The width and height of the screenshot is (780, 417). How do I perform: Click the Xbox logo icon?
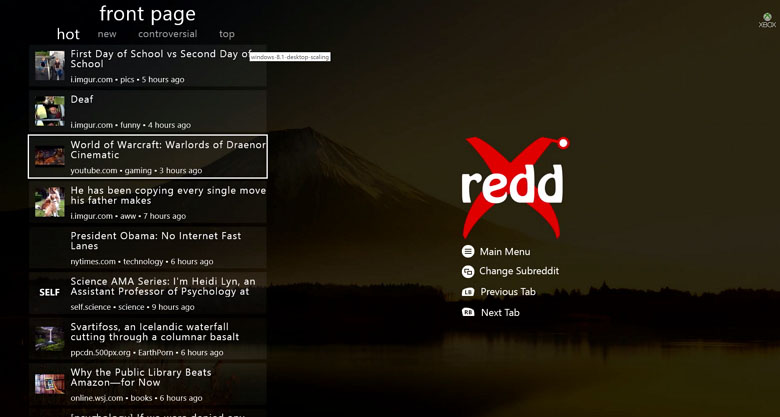click(x=767, y=20)
